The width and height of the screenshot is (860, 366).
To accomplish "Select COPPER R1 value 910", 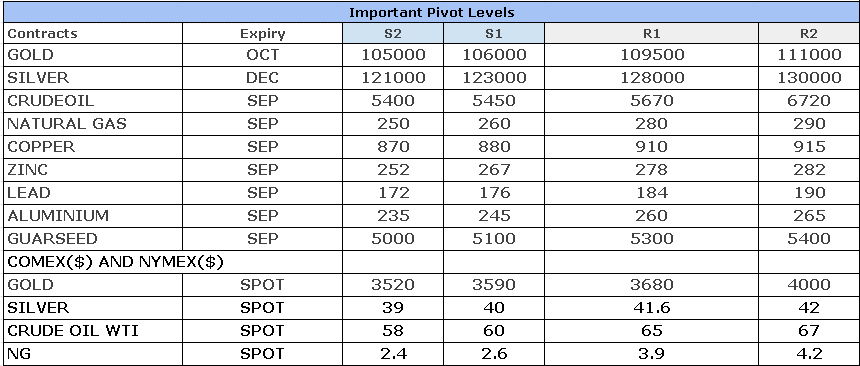I will click(652, 147).
